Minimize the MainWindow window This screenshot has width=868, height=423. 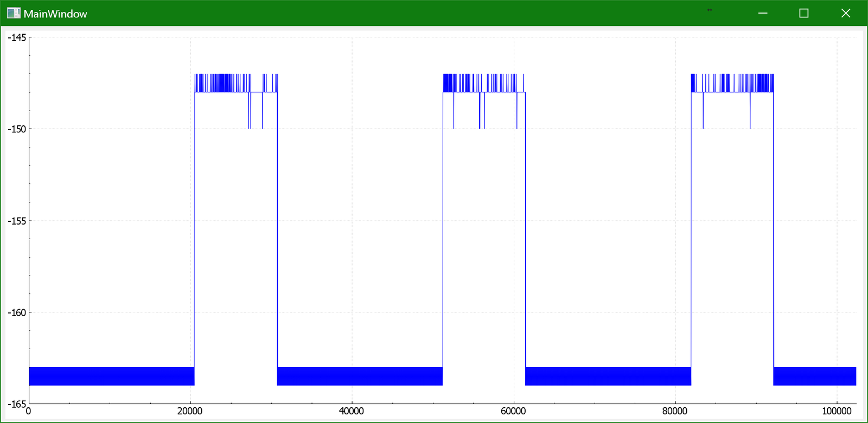click(763, 13)
